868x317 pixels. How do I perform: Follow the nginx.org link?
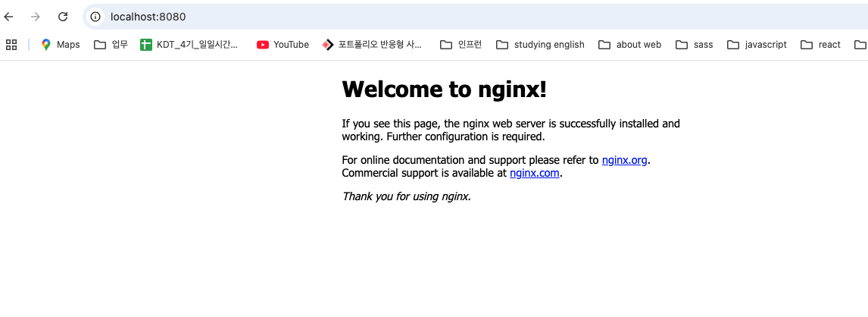pyautogui.click(x=624, y=160)
